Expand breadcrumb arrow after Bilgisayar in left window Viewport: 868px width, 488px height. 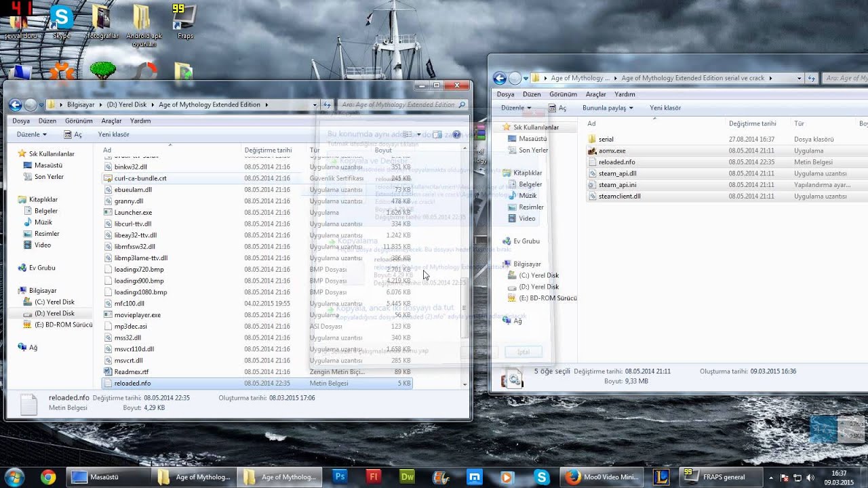(x=100, y=105)
